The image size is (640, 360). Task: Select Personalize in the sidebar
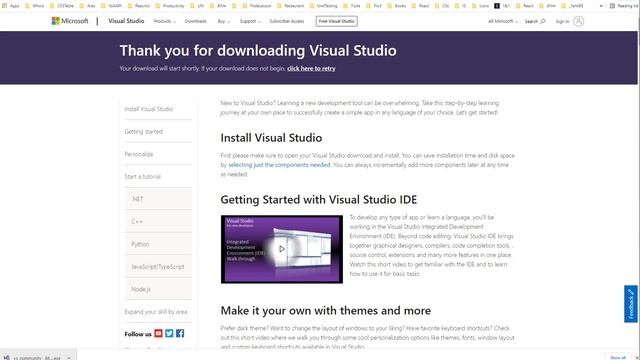click(x=139, y=154)
